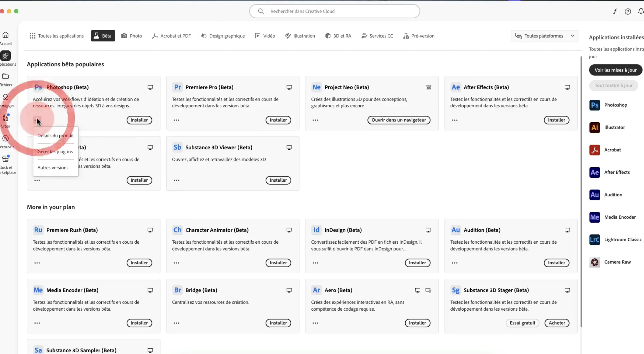Click the Substance 3D Viewer Sb icon
644x354 pixels.
[177, 147]
